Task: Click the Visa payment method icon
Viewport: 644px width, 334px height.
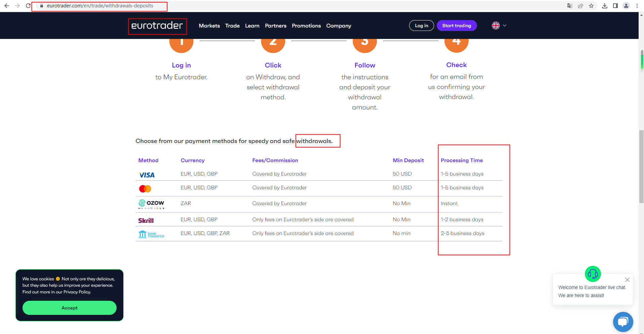Action: click(147, 175)
